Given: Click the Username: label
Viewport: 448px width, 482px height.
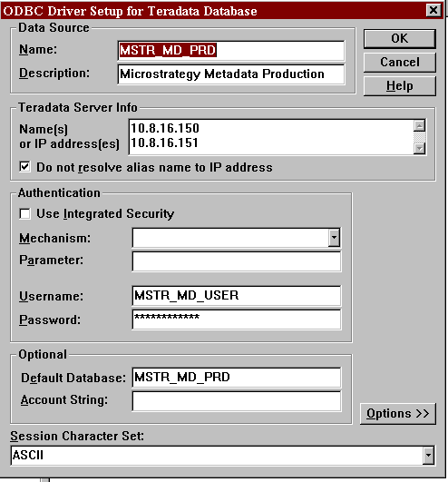Looking at the screenshot, I should [x=51, y=296].
